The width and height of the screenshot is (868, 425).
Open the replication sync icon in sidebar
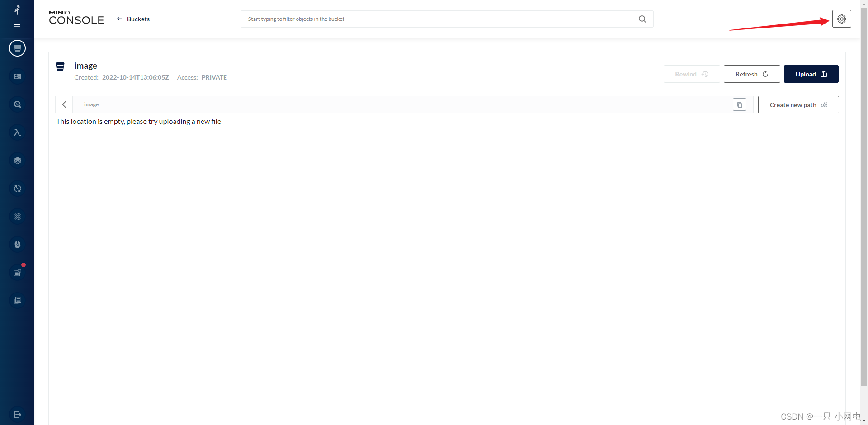click(17, 189)
